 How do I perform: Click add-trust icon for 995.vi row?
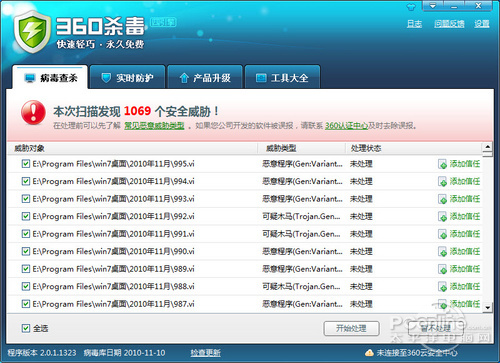point(442,164)
